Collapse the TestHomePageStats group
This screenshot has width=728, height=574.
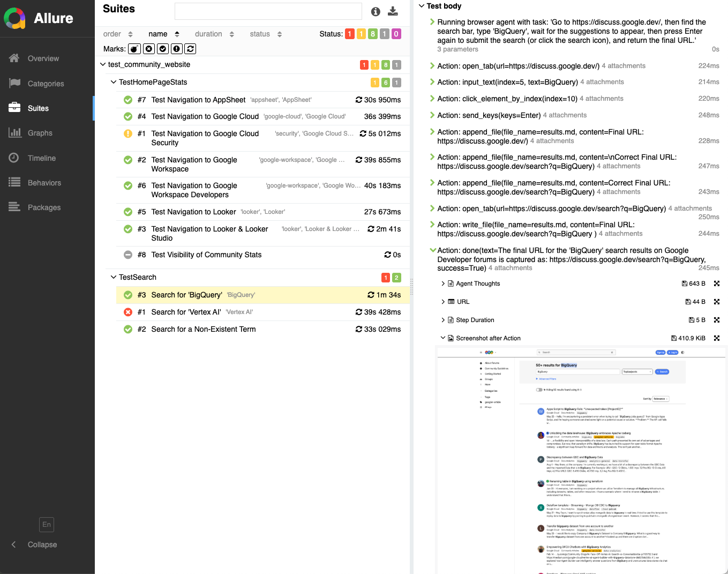click(114, 82)
